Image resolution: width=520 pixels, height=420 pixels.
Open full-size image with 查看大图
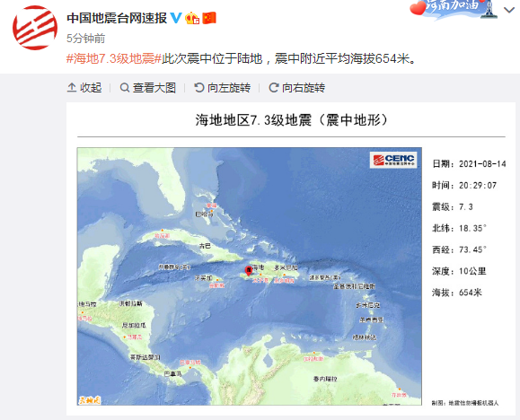[148, 88]
